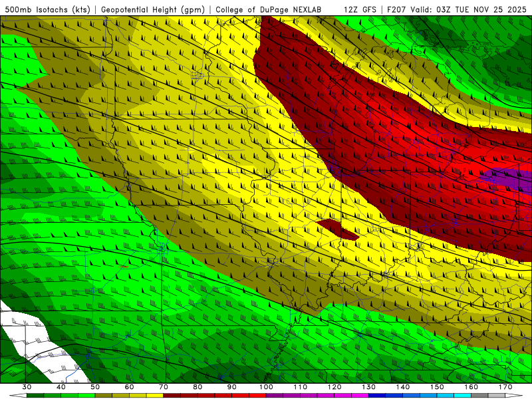Viewport: 532px width, 399px height.
Task: Click the color bar label 30
Action: (x=27, y=387)
